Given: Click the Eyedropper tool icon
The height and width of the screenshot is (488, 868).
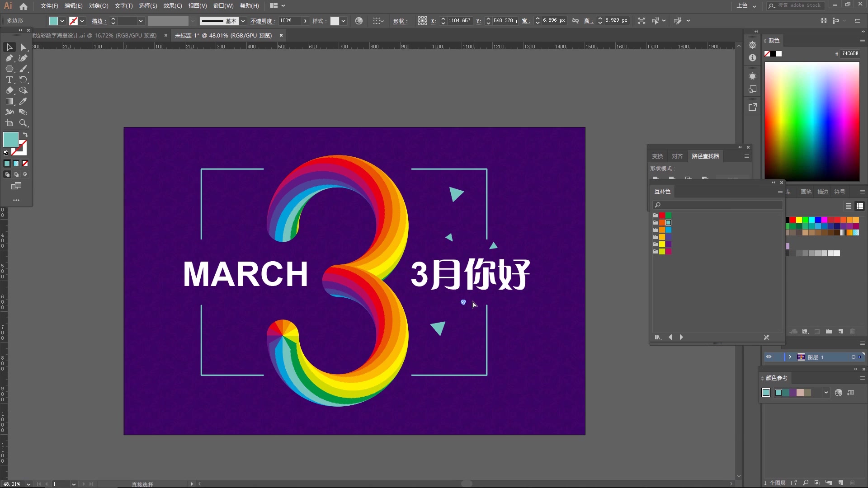Looking at the screenshot, I should point(23,101).
